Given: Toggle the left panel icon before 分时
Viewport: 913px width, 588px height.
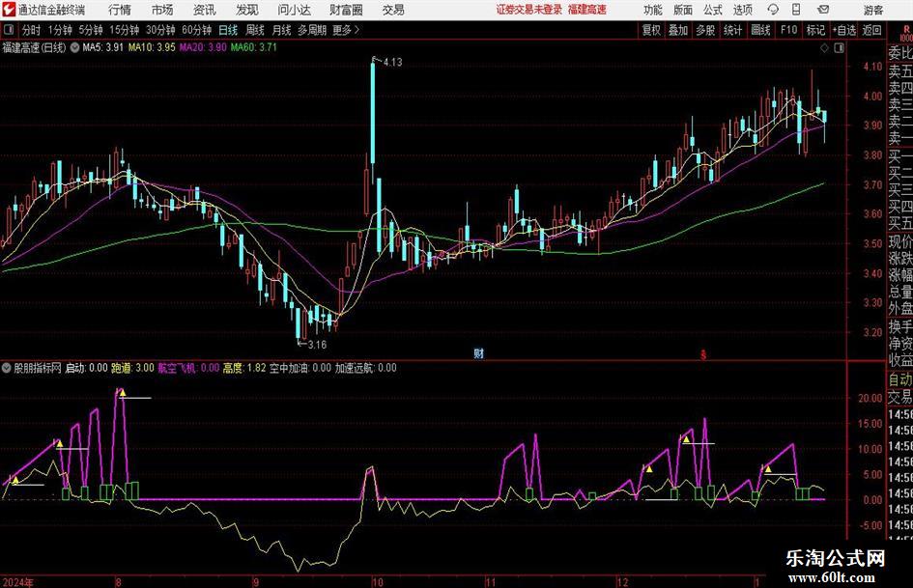Looking at the screenshot, I should click(x=9, y=30).
